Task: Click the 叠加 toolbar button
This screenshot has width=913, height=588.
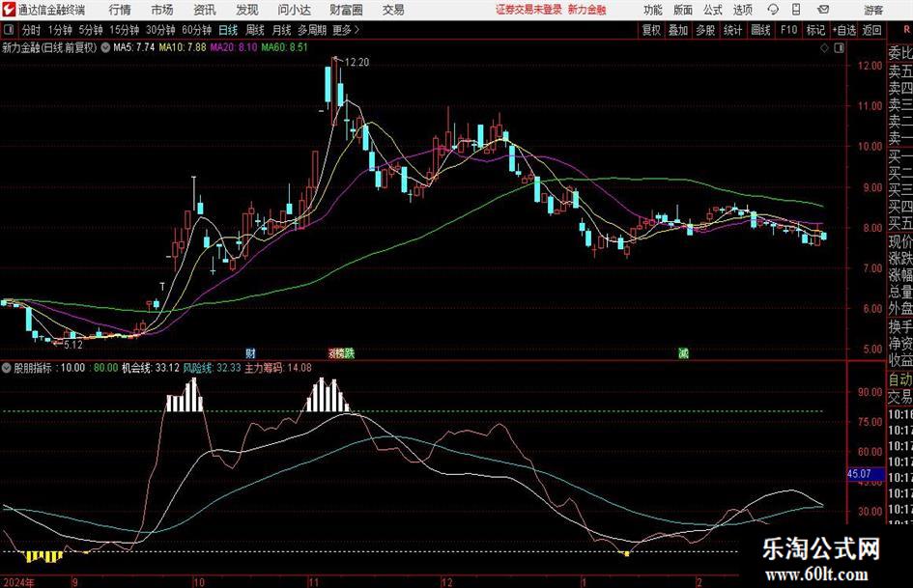Action: [x=678, y=30]
